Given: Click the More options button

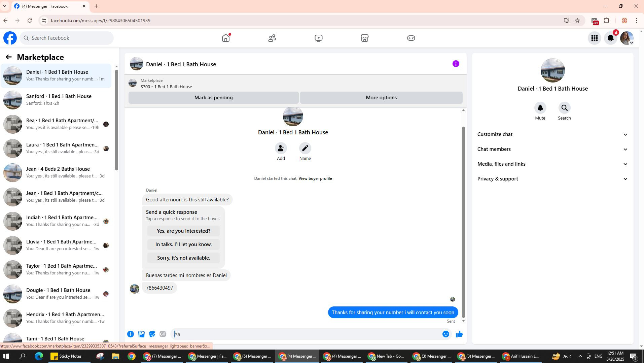Looking at the screenshot, I should [x=381, y=98].
